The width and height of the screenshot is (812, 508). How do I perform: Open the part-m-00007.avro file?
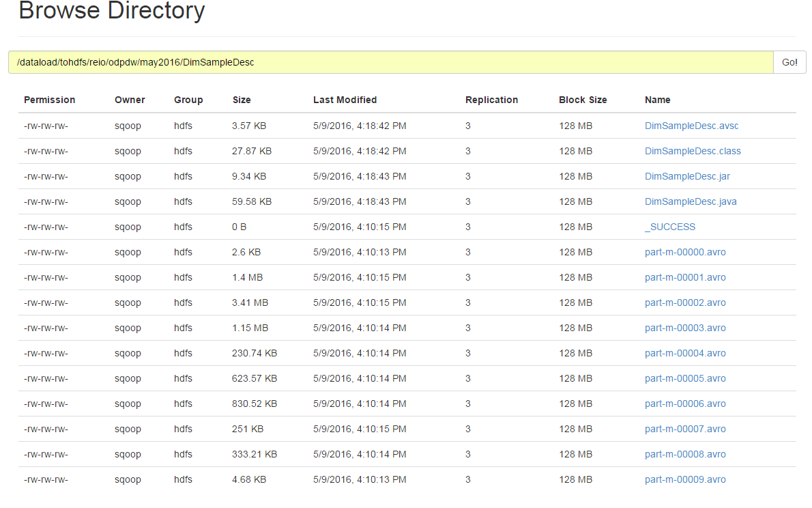[685, 429]
